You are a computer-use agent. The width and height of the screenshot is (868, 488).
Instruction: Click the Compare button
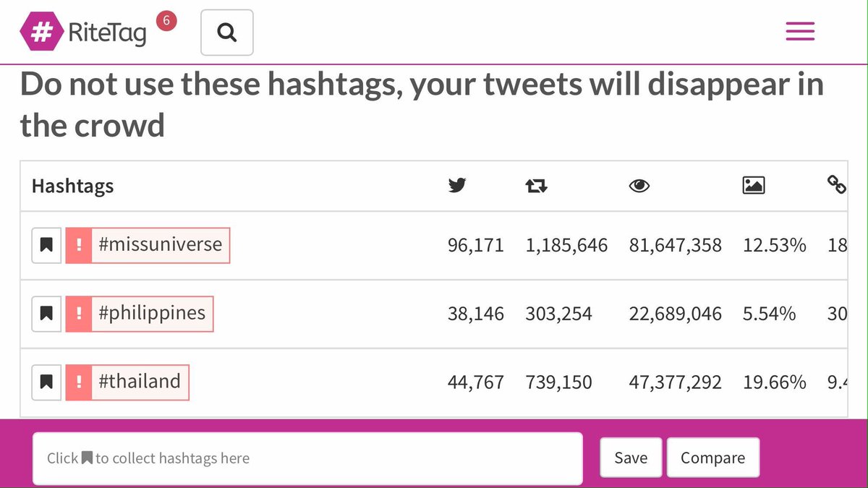pos(712,458)
